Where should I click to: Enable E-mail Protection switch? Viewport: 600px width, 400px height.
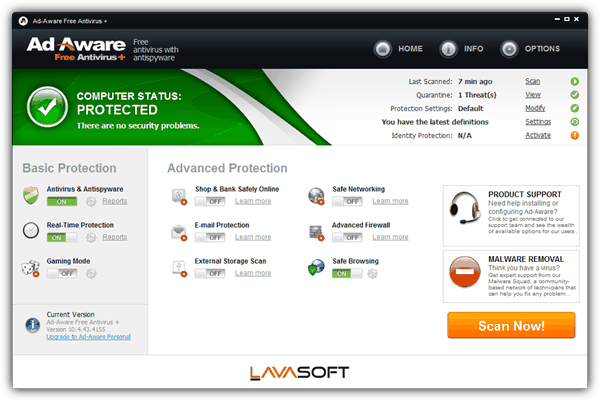coord(210,237)
